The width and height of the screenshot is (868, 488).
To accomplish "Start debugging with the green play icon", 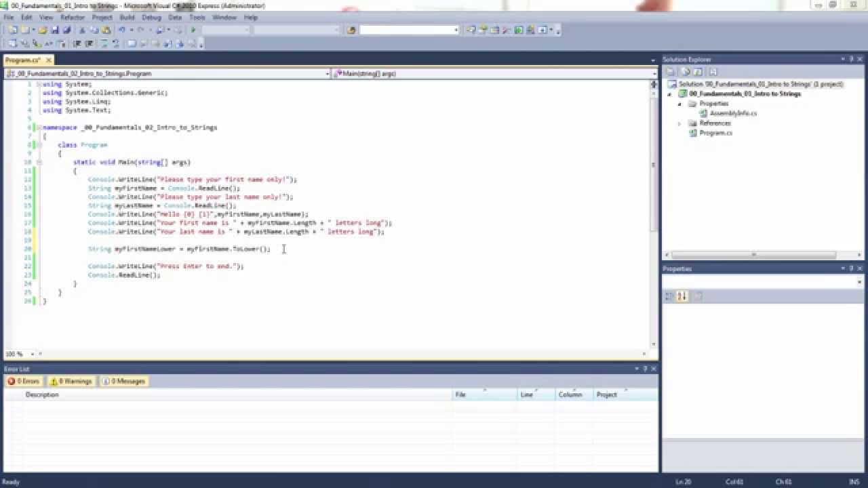I will (193, 30).
